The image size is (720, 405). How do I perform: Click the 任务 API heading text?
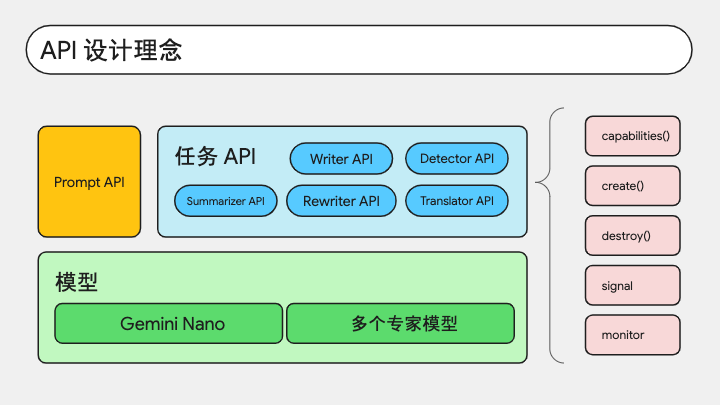point(215,157)
